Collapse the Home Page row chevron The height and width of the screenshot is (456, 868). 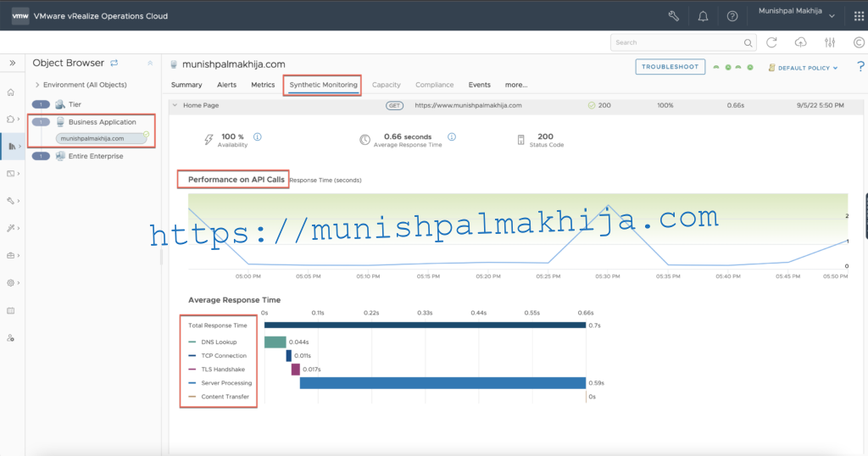pos(175,105)
